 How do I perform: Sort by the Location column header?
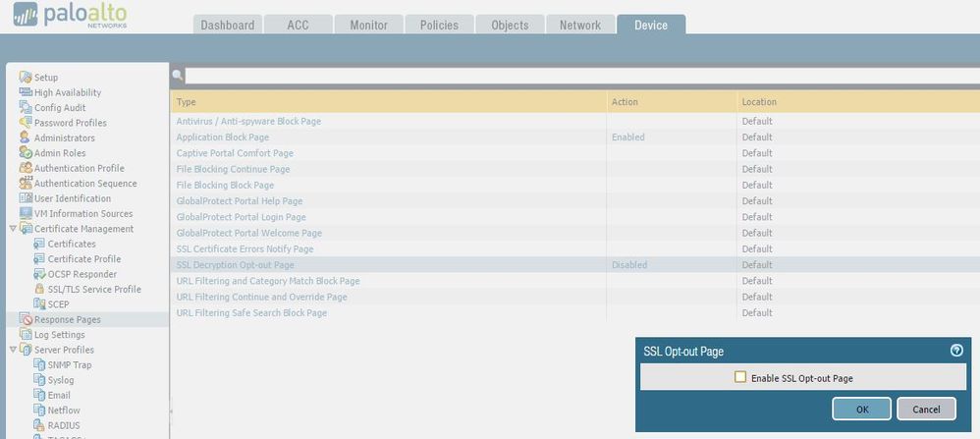coord(858,101)
